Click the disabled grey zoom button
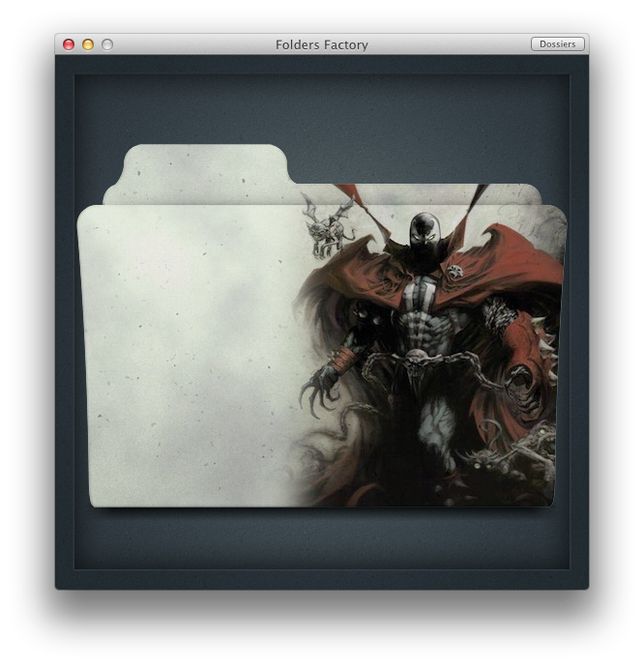 pyautogui.click(x=107, y=44)
